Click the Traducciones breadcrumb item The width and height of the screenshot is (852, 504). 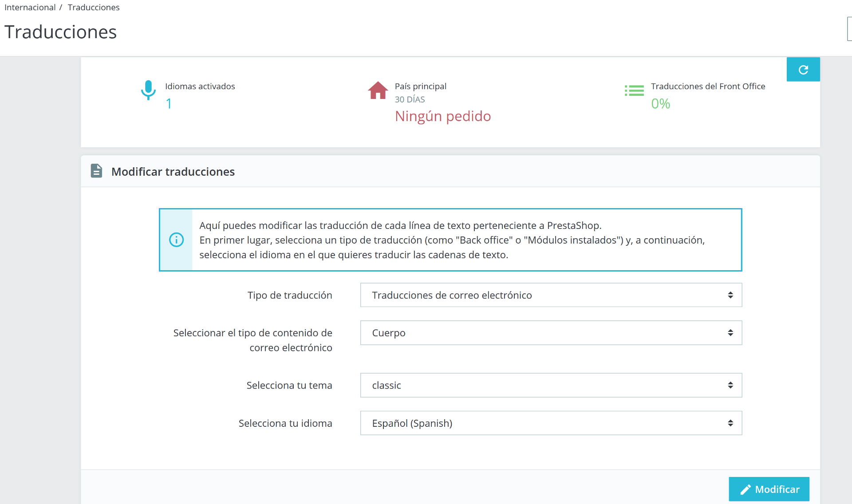tap(94, 8)
